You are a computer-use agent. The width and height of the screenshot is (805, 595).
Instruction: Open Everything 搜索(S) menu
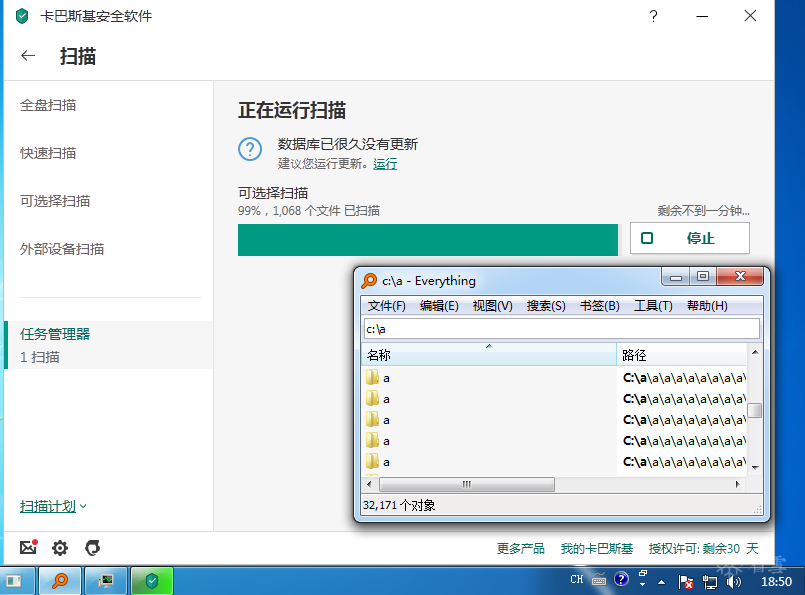pos(546,306)
